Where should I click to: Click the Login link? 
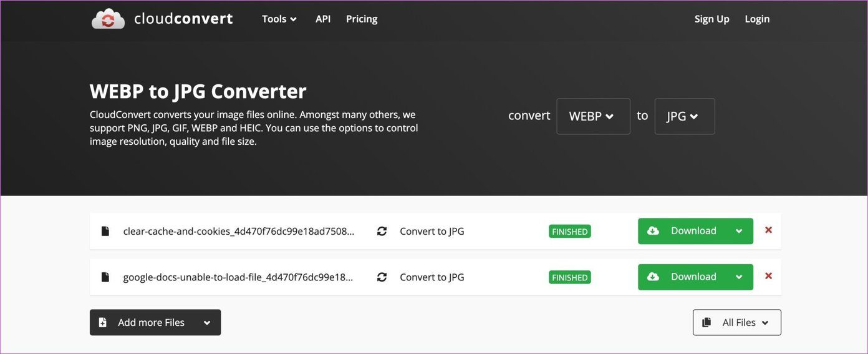pos(757,19)
